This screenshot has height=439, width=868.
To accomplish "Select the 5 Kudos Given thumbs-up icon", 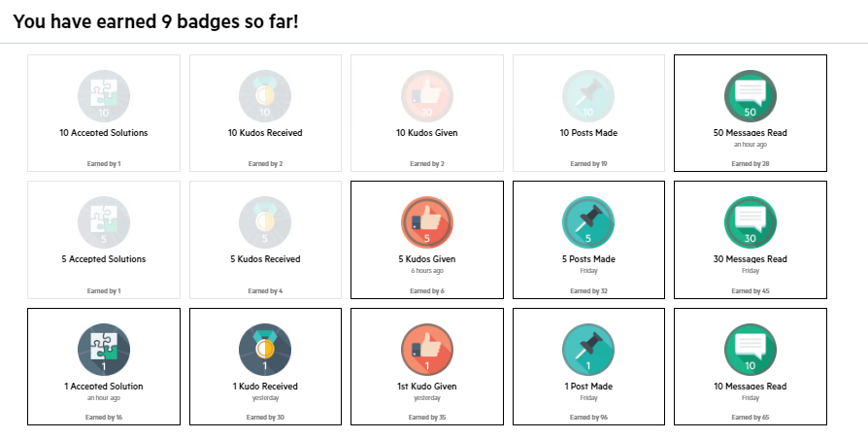I will [x=427, y=222].
